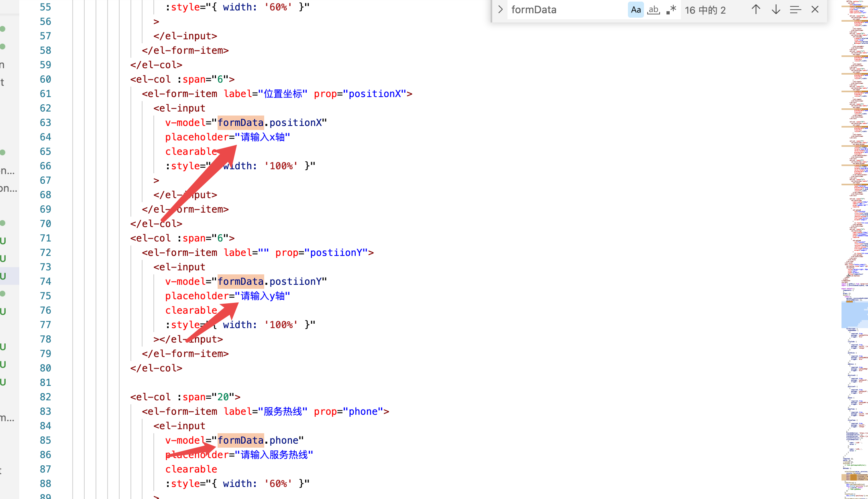Toggle Find in Selection icon
This screenshot has height=499, width=868.
[795, 10]
